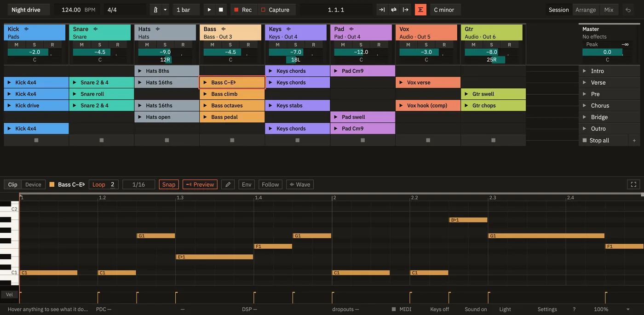644x315 pixels.
Task: Click the undo arrow icon
Action: point(628,10)
